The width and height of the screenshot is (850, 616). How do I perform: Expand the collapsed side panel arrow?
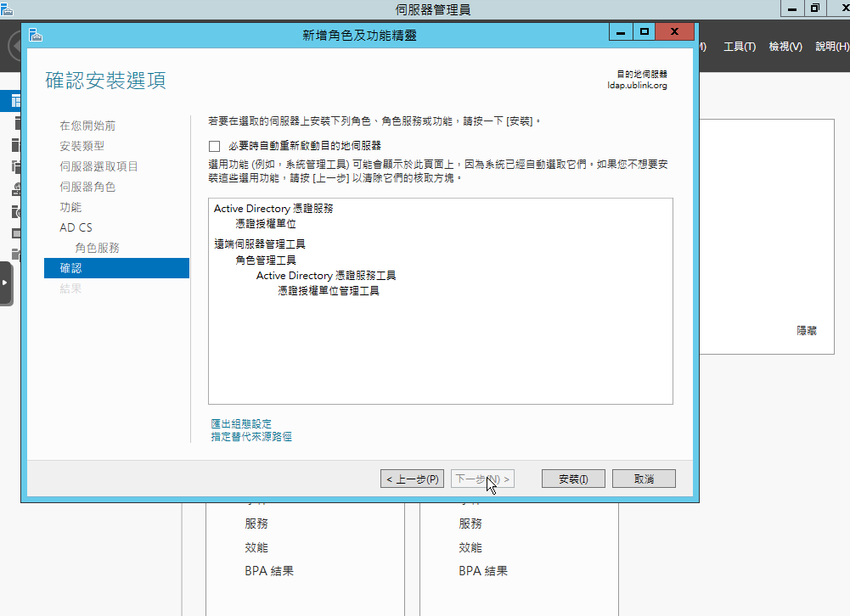(5, 283)
